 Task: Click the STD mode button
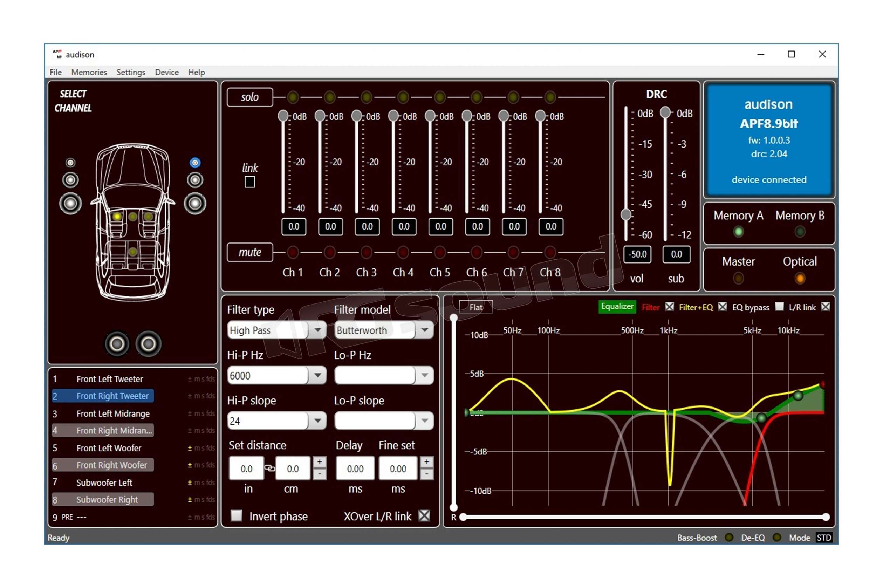pos(824,538)
